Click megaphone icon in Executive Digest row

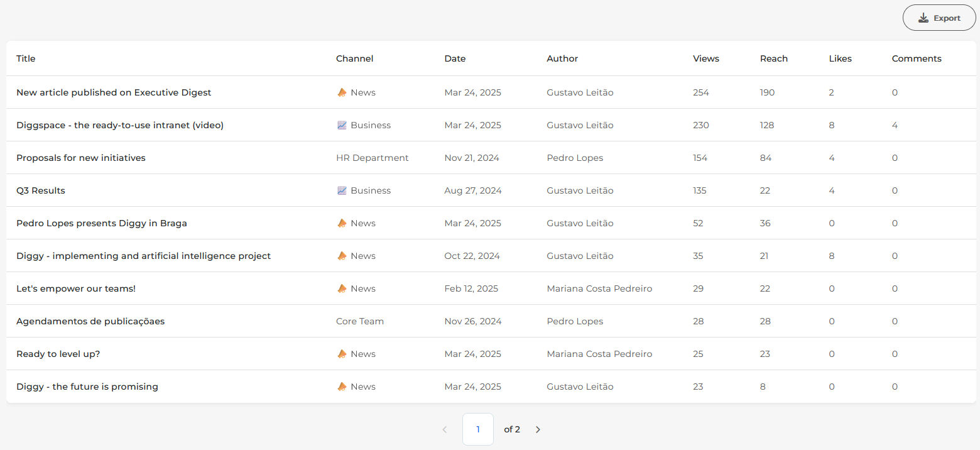click(342, 92)
